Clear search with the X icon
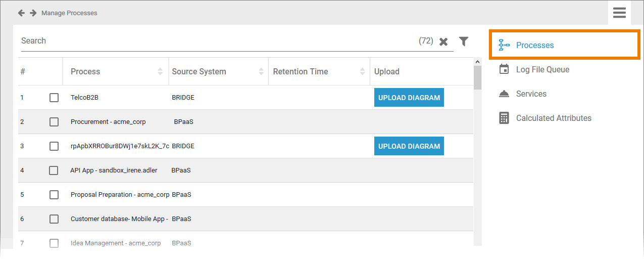 [443, 41]
